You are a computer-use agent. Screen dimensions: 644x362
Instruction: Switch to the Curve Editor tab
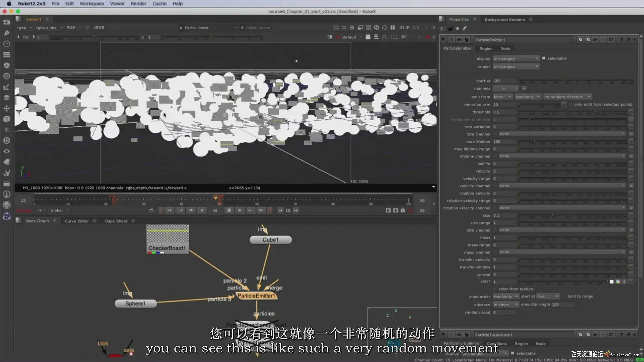(77, 221)
